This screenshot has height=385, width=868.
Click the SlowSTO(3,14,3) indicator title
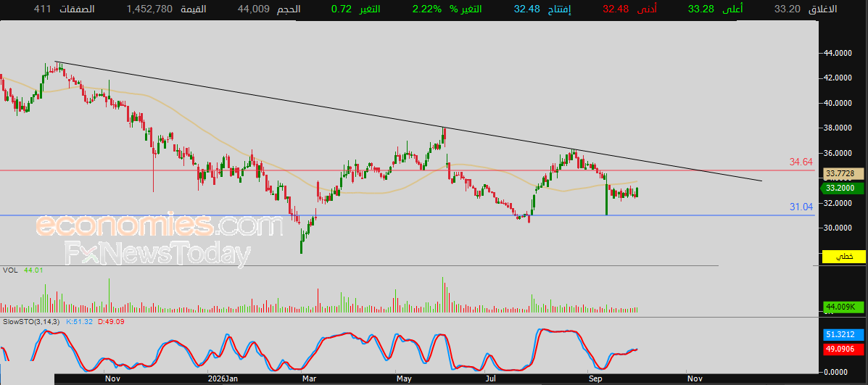pos(32,320)
